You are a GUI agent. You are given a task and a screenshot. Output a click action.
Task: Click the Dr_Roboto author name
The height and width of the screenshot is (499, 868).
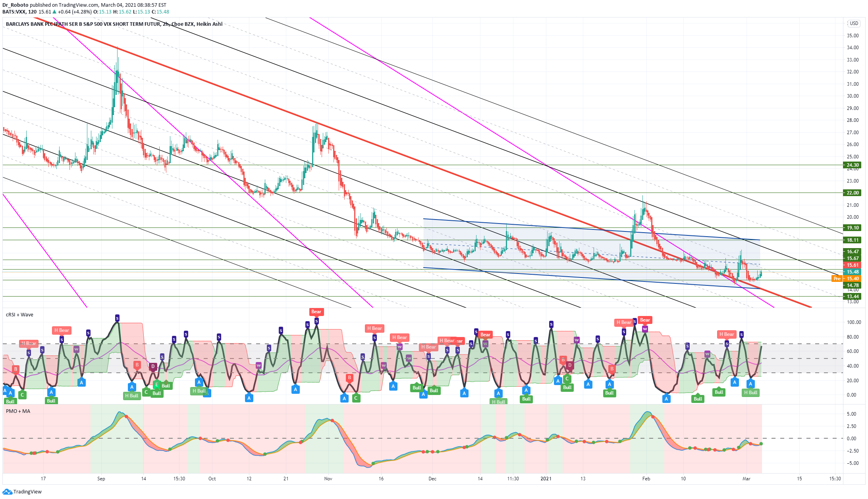pos(15,5)
